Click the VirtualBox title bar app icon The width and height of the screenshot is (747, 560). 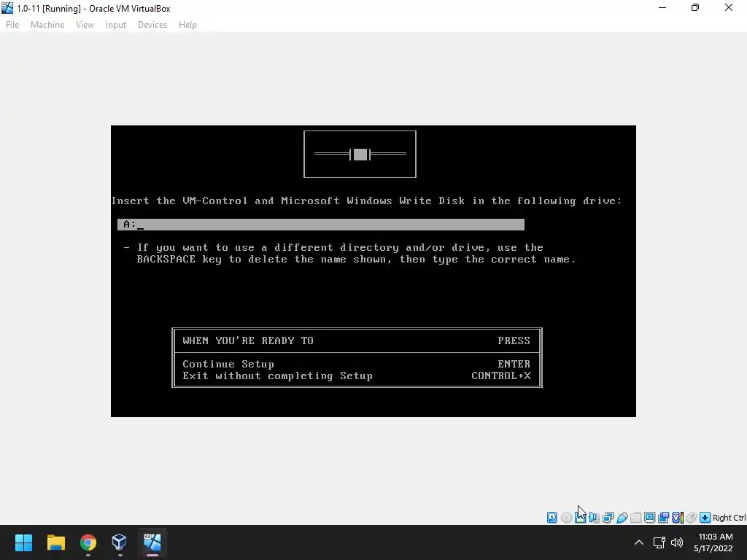tap(7, 8)
